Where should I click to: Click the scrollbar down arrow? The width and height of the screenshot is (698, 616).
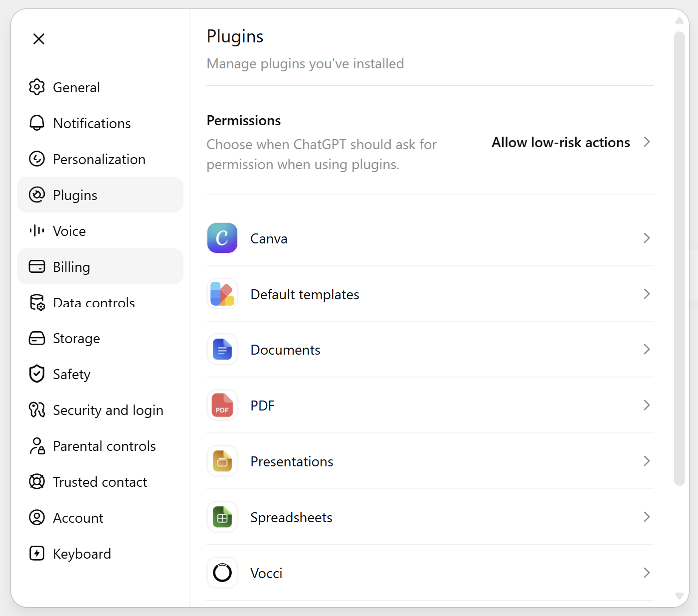pyautogui.click(x=679, y=596)
